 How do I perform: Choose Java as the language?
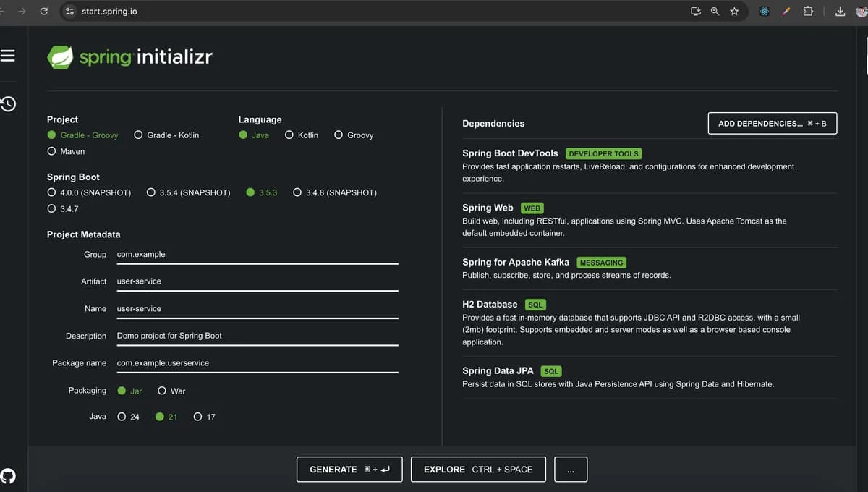pyautogui.click(x=254, y=135)
